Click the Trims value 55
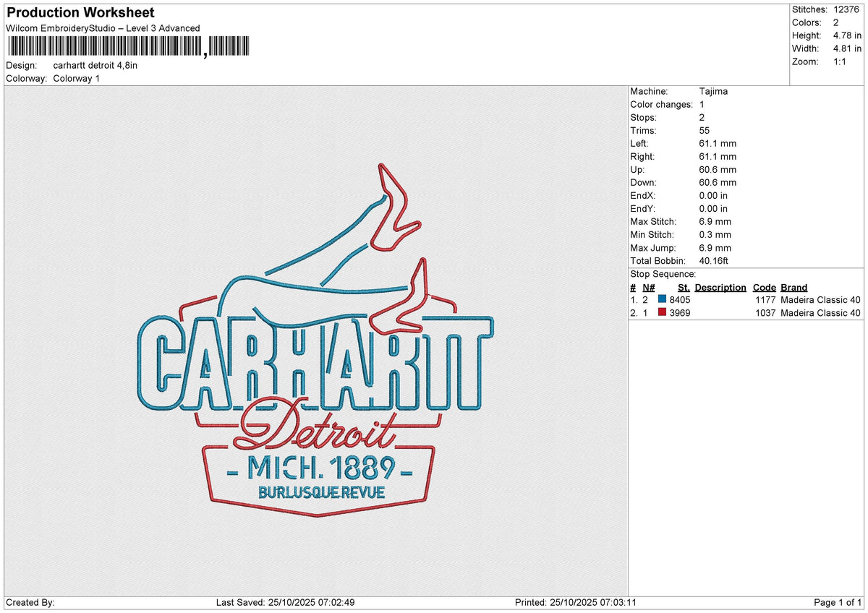868x613 pixels. 705,131
